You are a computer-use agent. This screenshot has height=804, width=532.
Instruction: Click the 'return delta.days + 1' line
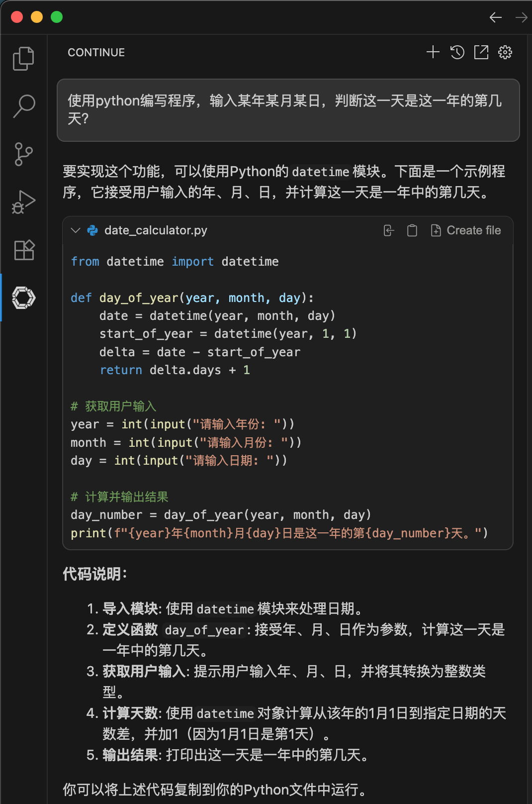pyautogui.click(x=175, y=370)
